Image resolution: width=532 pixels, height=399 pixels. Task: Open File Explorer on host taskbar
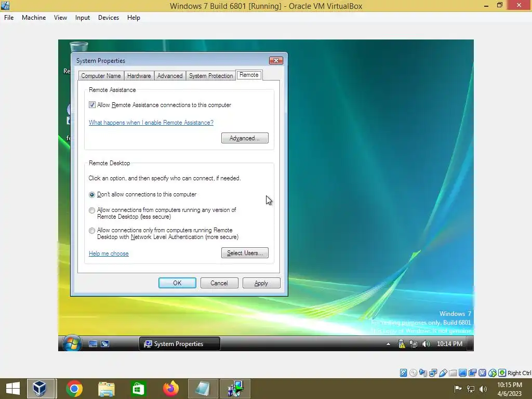tap(106, 389)
